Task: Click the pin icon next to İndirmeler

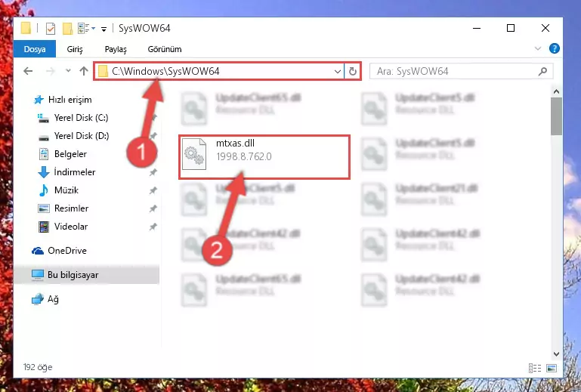Action: [x=153, y=172]
